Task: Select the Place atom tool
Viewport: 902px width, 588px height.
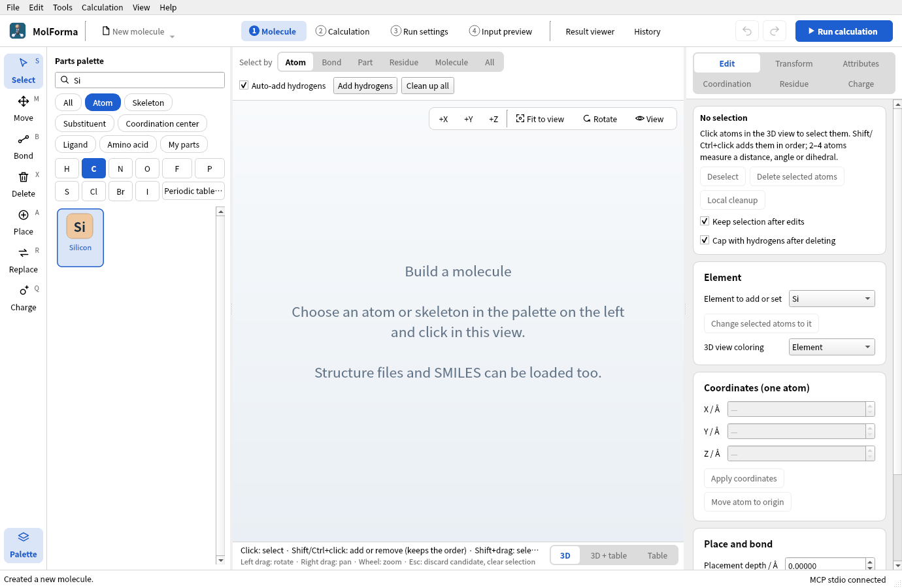Action: coord(24,222)
